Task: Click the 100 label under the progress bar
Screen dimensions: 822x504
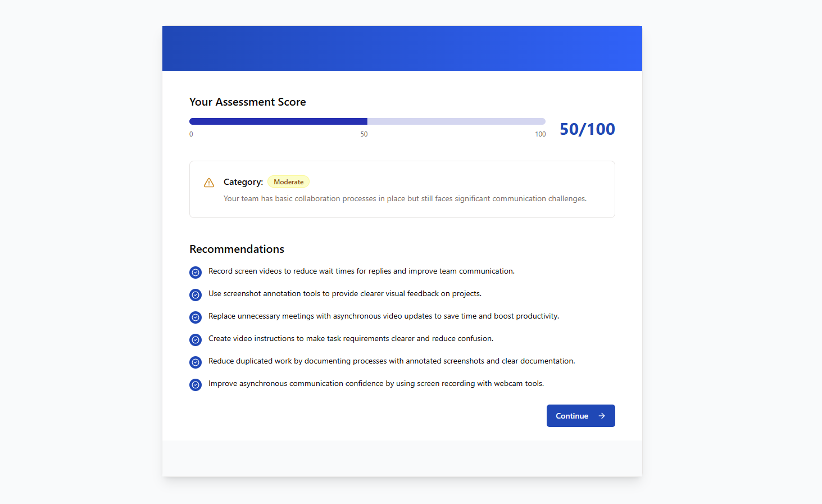Action: [x=540, y=134]
